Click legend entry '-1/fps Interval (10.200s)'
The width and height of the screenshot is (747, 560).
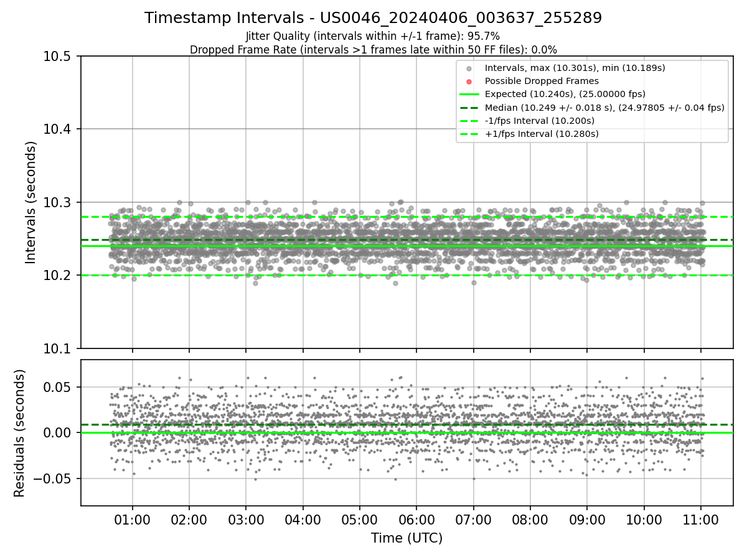539,121
